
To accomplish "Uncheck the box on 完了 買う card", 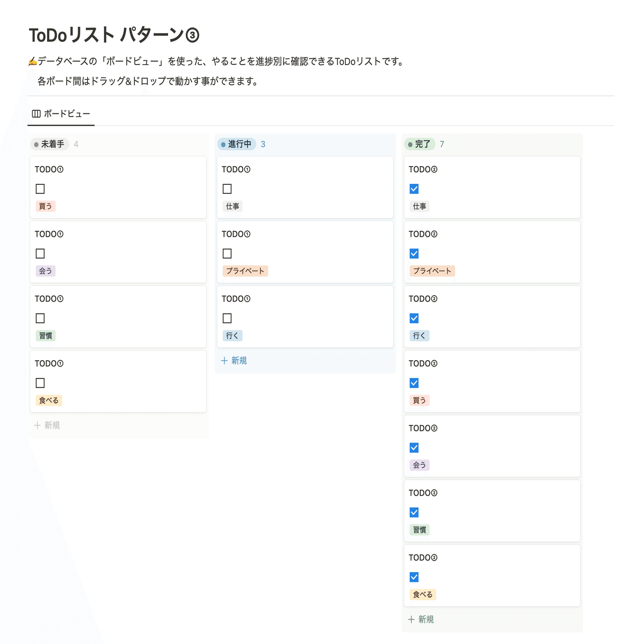I will pos(414,383).
